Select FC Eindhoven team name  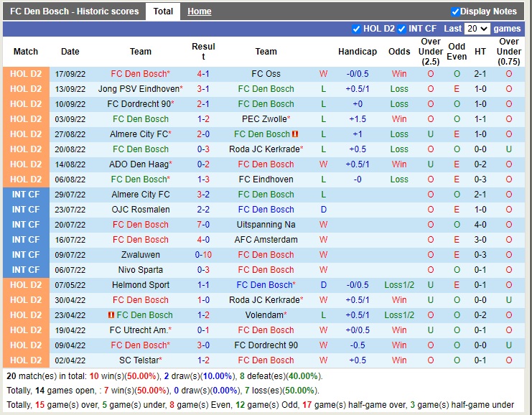tap(266, 179)
